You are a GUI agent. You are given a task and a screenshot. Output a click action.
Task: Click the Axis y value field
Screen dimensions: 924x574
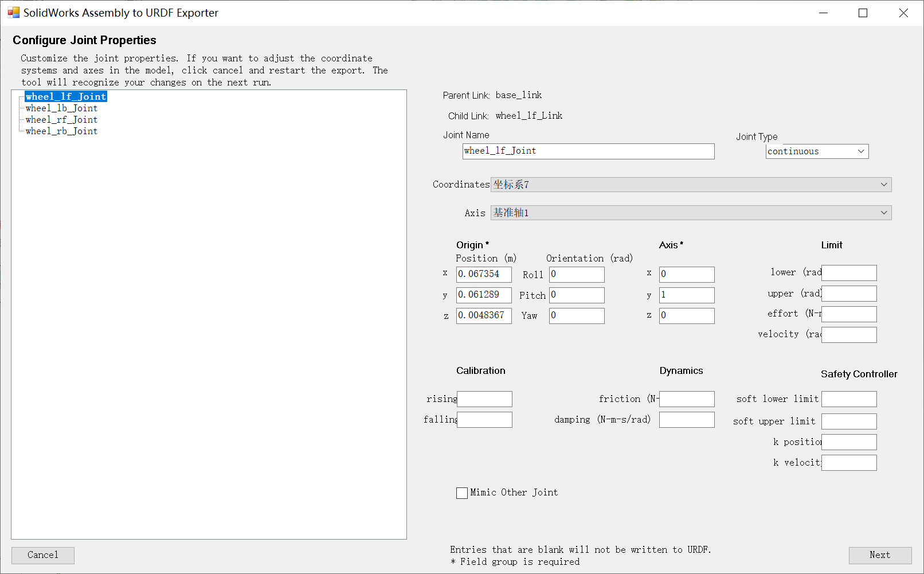[687, 295]
